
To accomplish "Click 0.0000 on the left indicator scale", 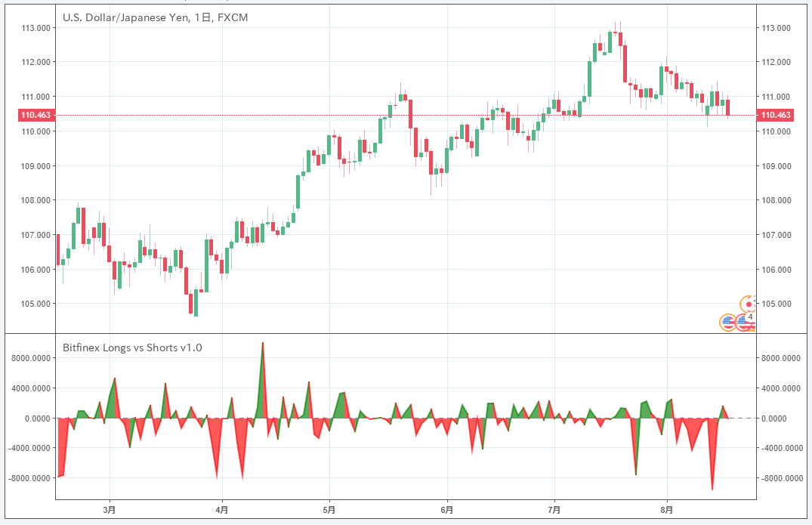I will click(x=38, y=418).
